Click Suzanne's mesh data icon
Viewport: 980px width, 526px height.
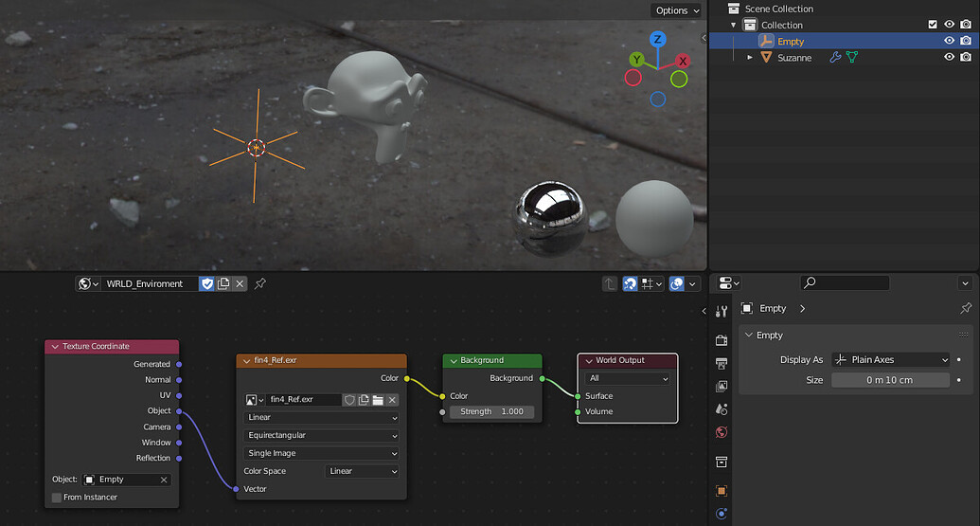[852, 58]
